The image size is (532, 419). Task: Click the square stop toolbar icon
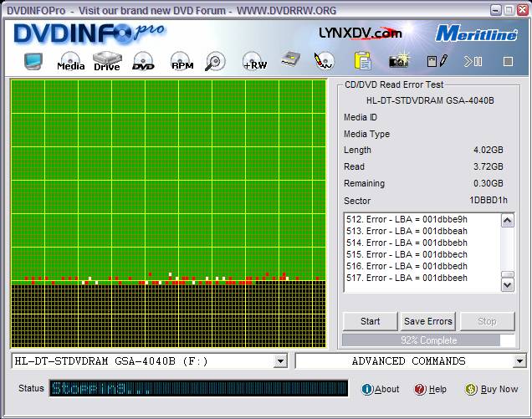[508, 61]
